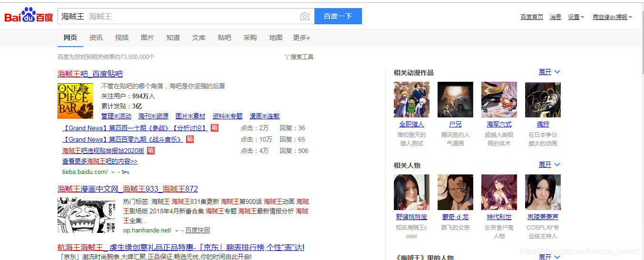The width and height of the screenshot is (644, 260).
Task: Open the 魂狩 thumbnail image
Action: pyautogui.click(x=543, y=99)
